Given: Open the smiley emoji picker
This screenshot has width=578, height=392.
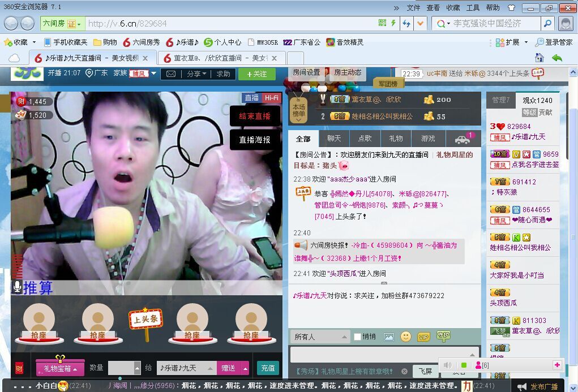Looking at the screenshot, I should click(x=406, y=337).
